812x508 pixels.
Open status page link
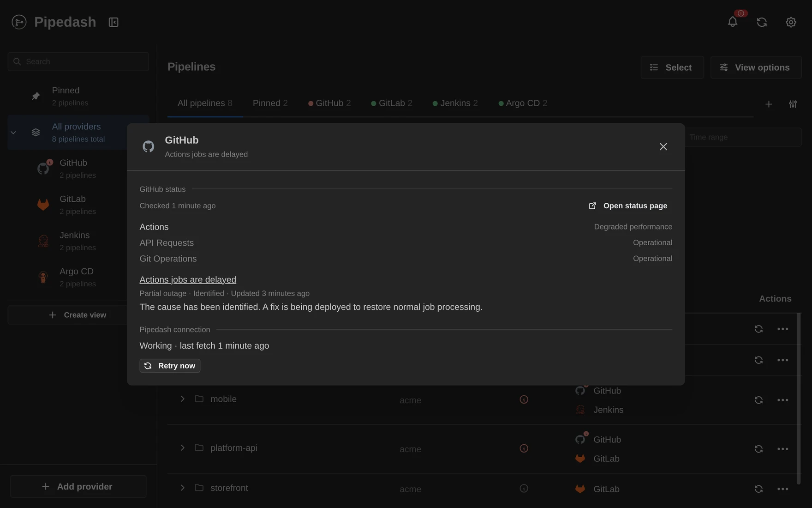point(628,206)
